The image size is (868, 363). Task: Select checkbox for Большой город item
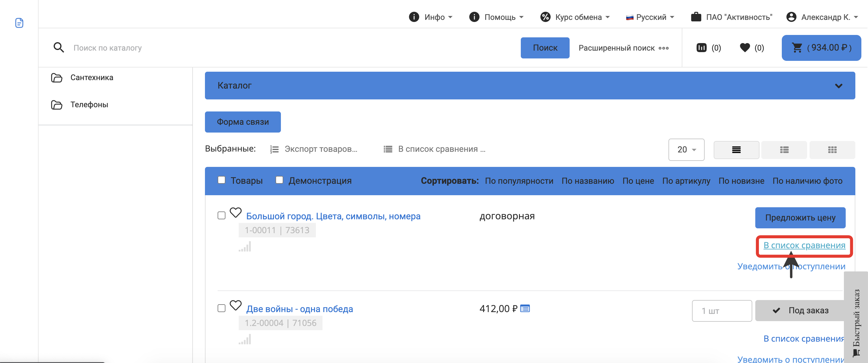click(x=222, y=215)
